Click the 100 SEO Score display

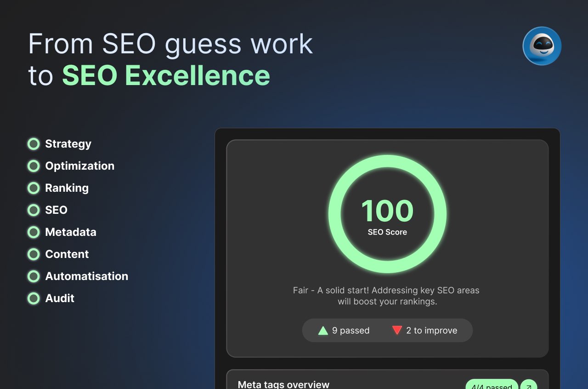point(387,212)
